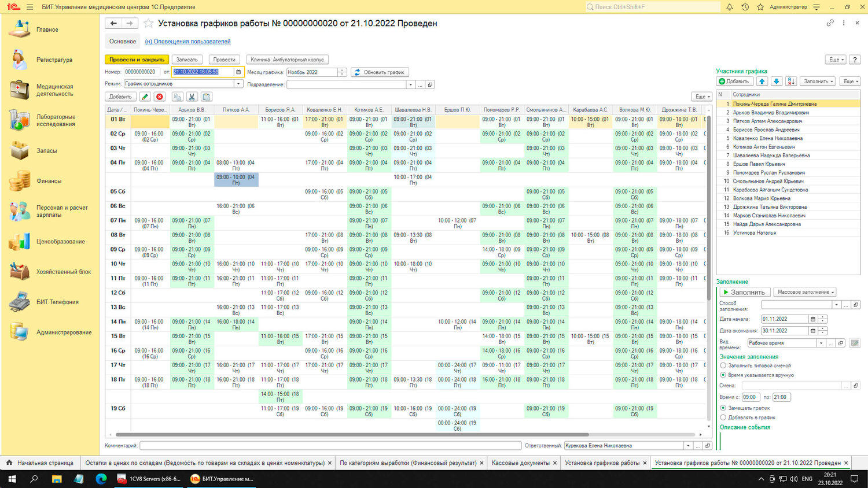
Task: Expand Вид времени Рабочее время dropdown
Action: (x=821, y=343)
